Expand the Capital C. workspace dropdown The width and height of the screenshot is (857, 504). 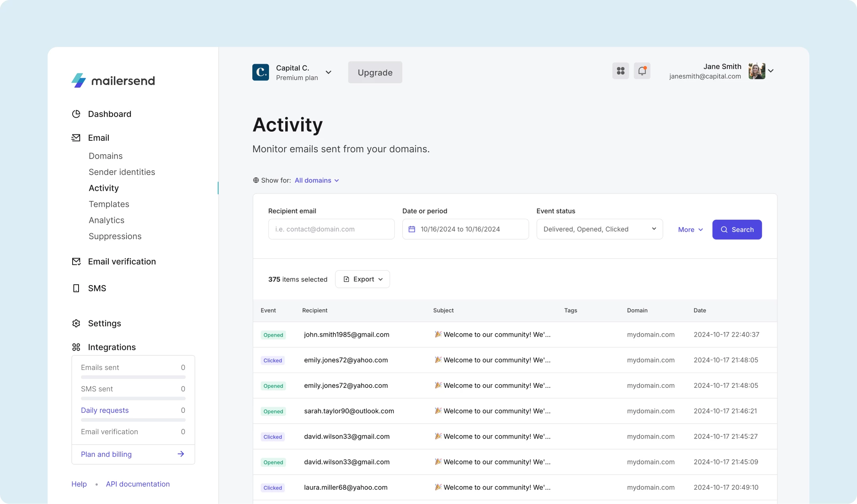[x=329, y=72]
